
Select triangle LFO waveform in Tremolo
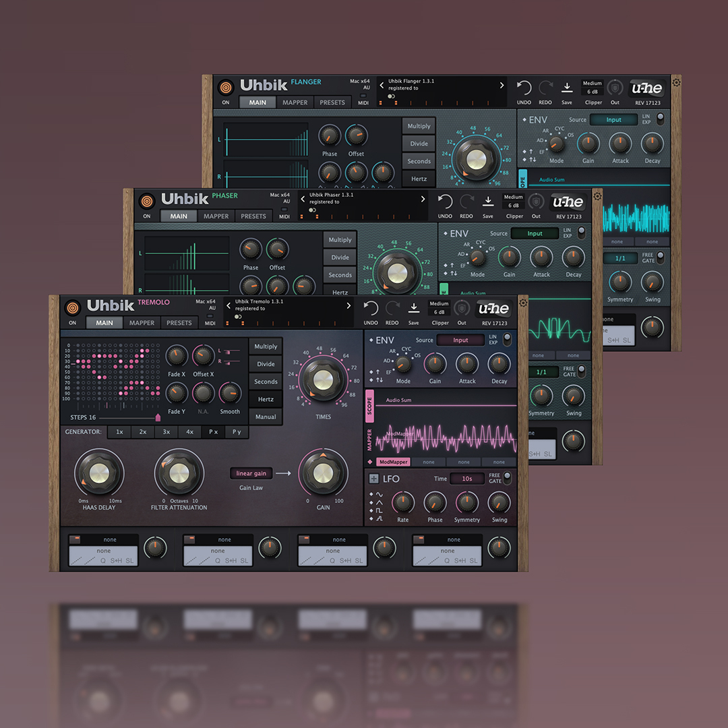point(379,502)
